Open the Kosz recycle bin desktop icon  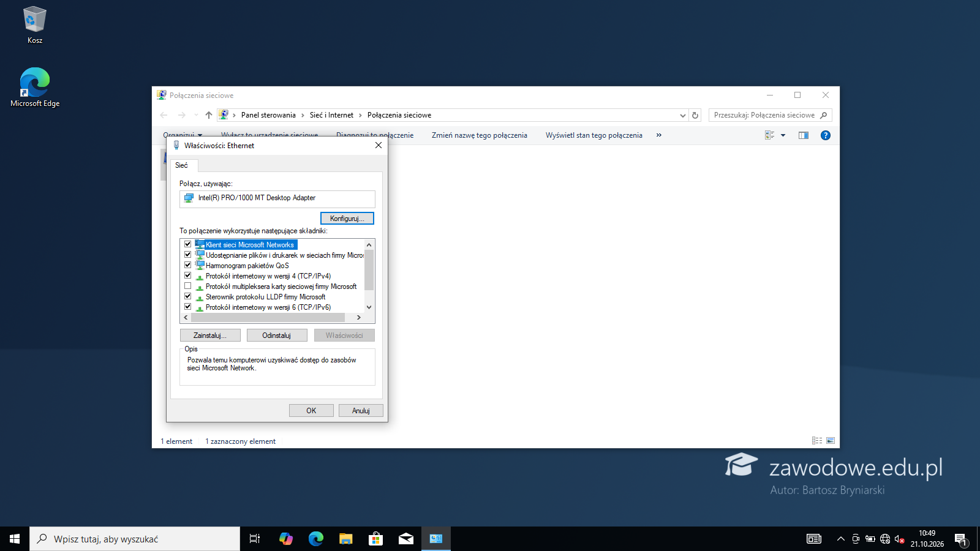(x=35, y=25)
